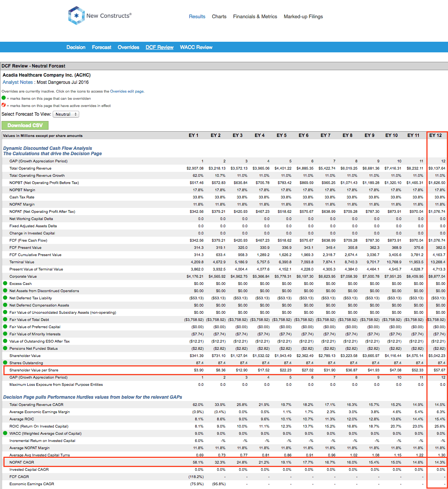This screenshot has width=448, height=489.
Task: Select override icon for Fair Value of Minority Interests
Action: pos(5,334)
